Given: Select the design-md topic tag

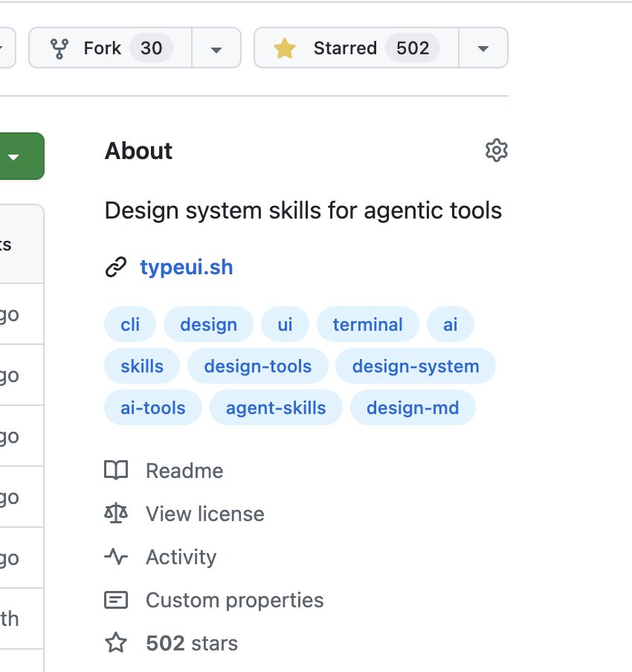Looking at the screenshot, I should (413, 407).
